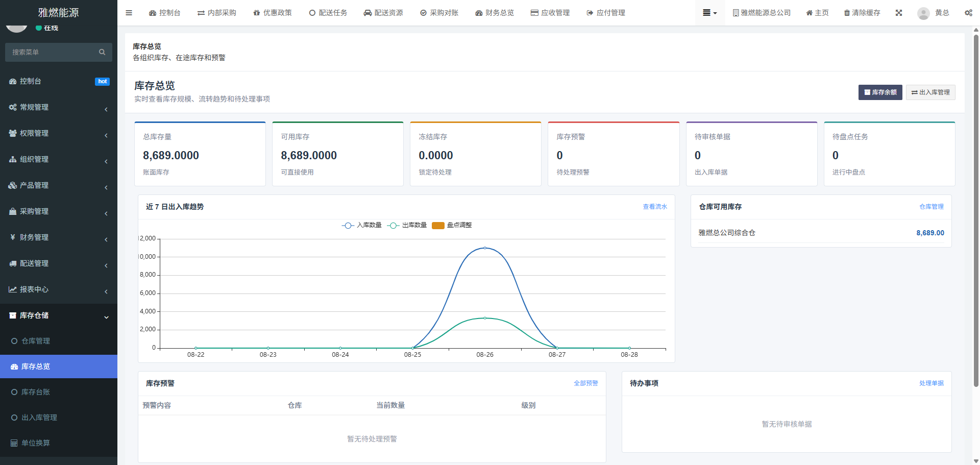Viewport: 980px width, 465px height.
Task: Expand the 常规管理 sidebar section
Action: [x=59, y=107]
